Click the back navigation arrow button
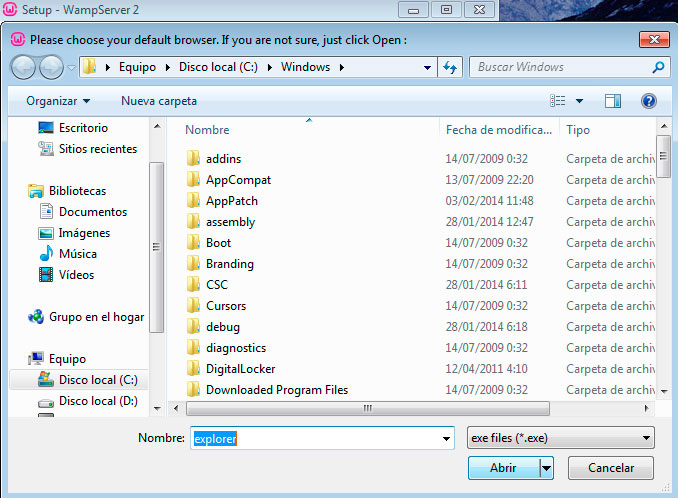Viewport: 678px width, 498px height. 23,68
